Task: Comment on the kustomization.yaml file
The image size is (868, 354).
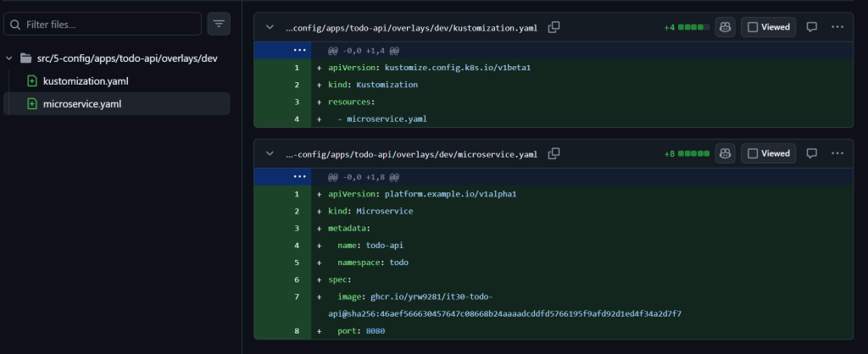Action: (811, 27)
